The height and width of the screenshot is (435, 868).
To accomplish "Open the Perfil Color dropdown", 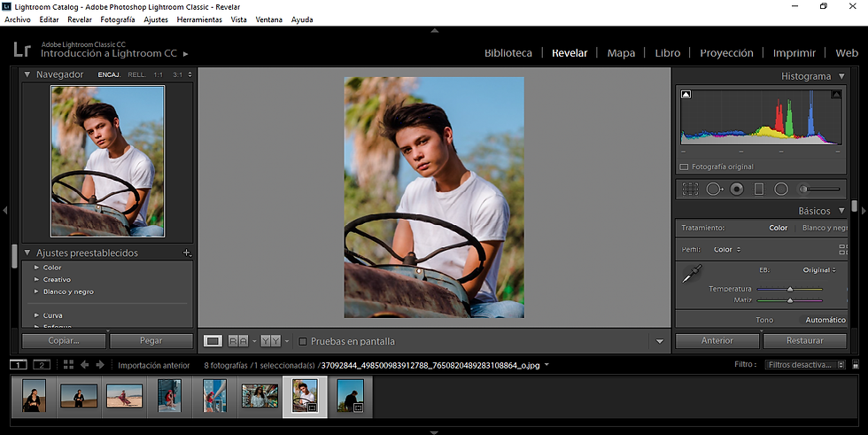I will (x=727, y=250).
